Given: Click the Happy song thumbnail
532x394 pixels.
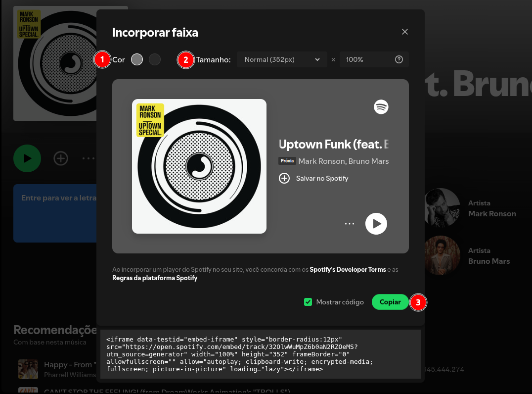Looking at the screenshot, I should [28, 369].
